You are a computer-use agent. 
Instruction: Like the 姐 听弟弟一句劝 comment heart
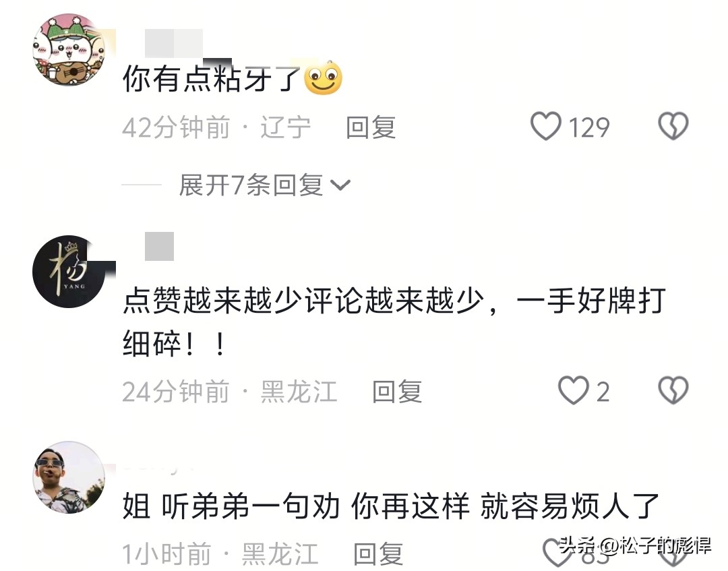(557, 552)
